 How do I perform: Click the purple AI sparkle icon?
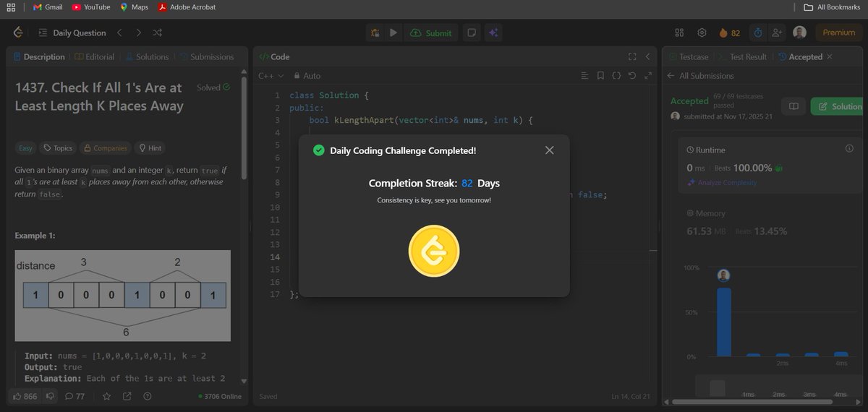[x=493, y=33]
